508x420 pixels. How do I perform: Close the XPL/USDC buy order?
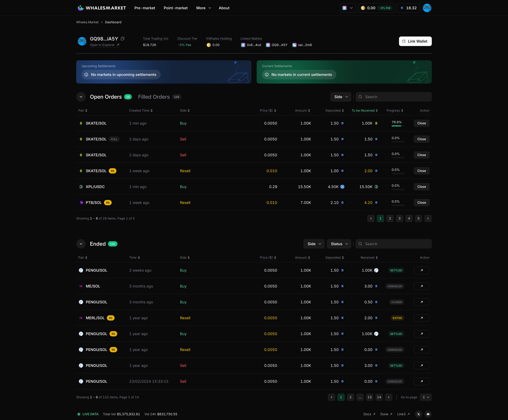point(421,187)
